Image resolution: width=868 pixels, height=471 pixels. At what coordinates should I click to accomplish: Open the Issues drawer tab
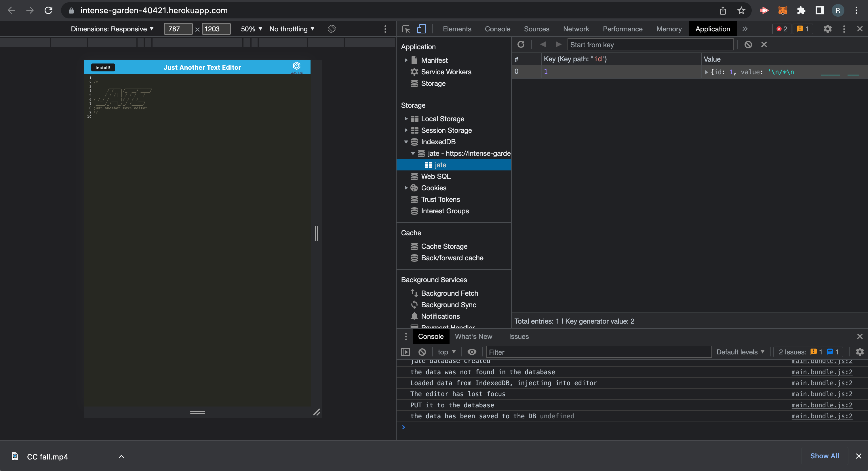click(519, 337)
